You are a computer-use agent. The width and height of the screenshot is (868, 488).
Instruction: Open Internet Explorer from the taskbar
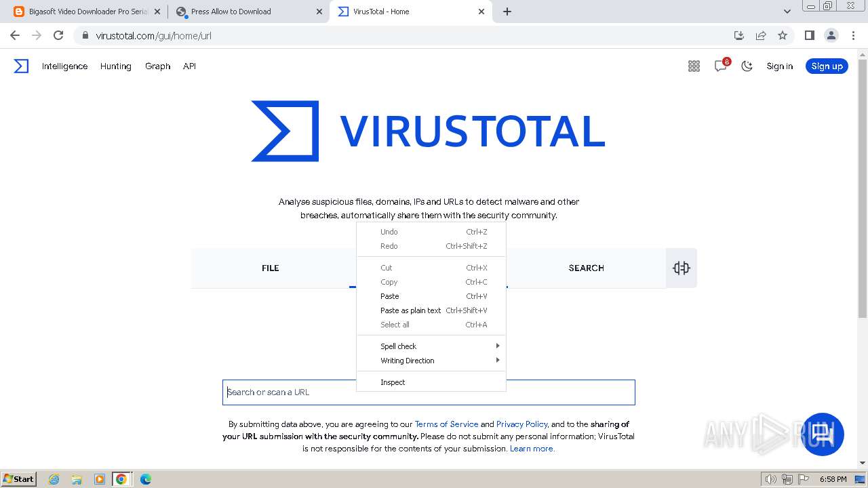click(54, 479)
